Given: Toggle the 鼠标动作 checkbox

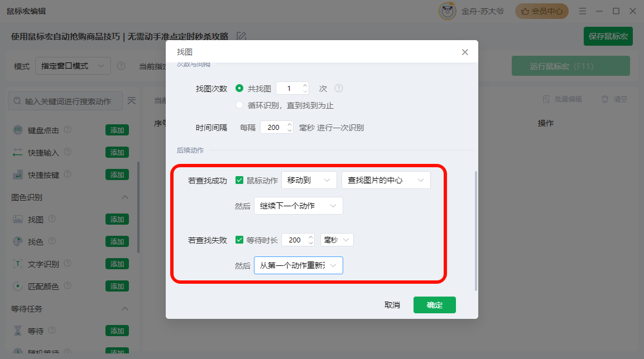Looking at the screenshot, I should 239,180.
